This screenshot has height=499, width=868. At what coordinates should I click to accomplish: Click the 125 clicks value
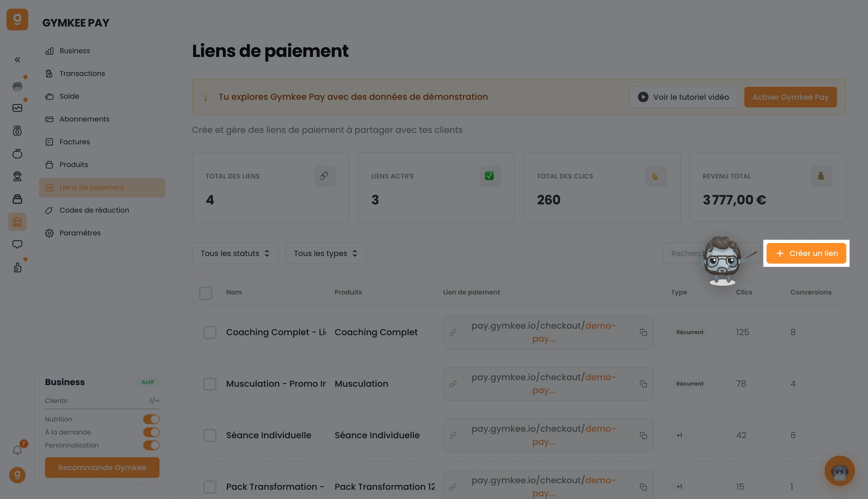(743, 332)
